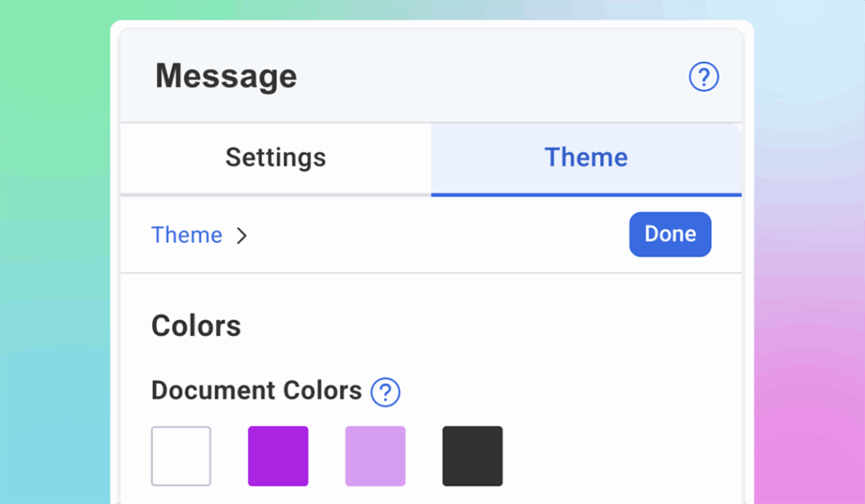Click the Colors section heading

click(196, 326)
